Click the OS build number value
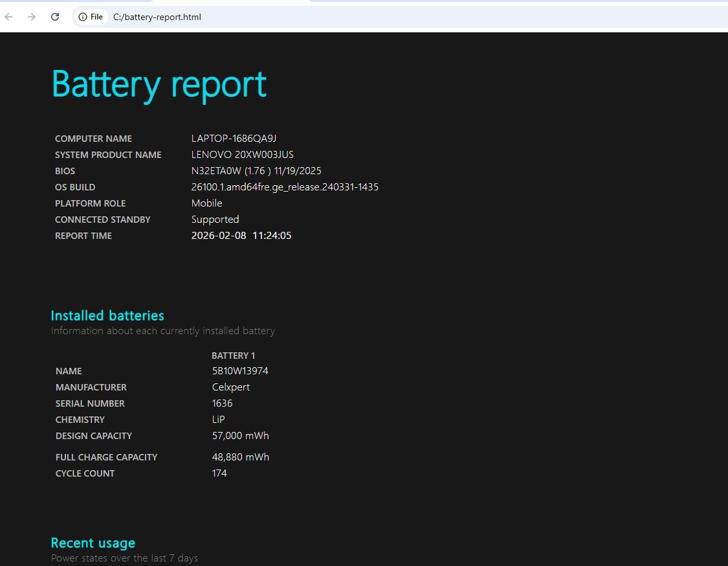This screenshot has height=566, width=728. coord(285,187)
